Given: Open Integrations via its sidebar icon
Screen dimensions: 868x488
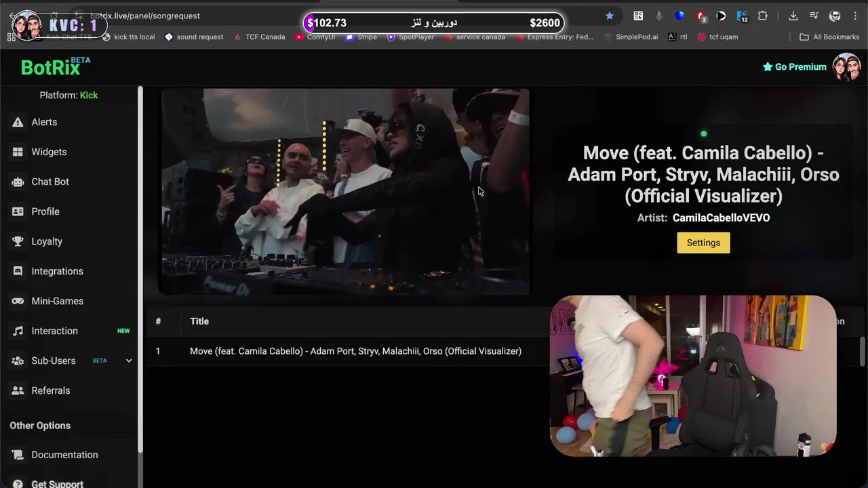Looking at the screenshot, I should [18, 271].
